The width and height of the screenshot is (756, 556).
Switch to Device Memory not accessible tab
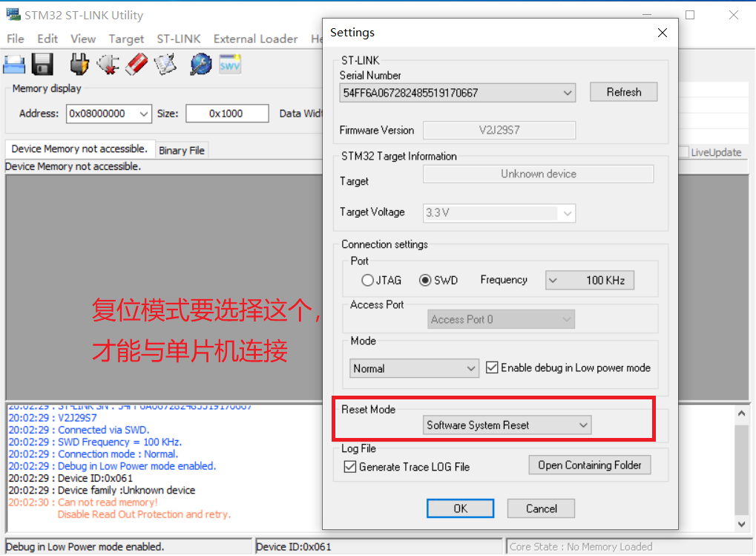pos(79,149)
